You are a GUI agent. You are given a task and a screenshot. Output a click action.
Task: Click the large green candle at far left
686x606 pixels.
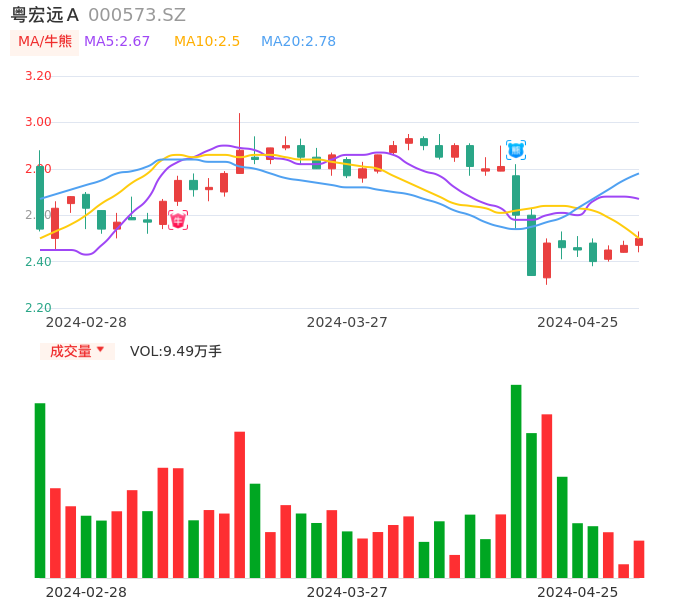(40, 198)
